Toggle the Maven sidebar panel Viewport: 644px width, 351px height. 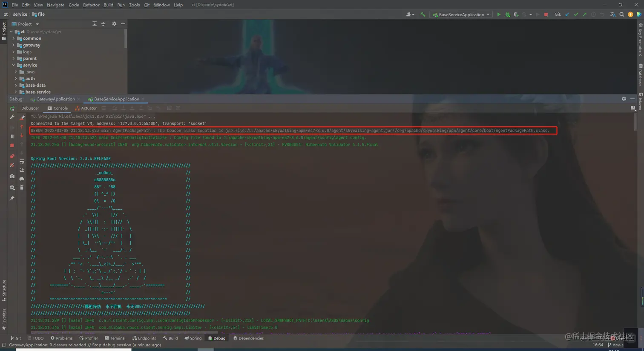point(640,101)
